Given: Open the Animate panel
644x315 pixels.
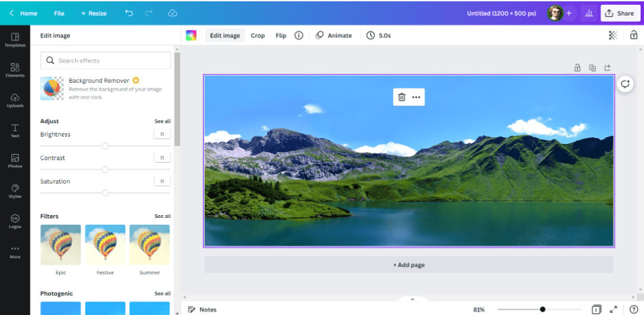Looking at the screenshot, I should [334, 35].
